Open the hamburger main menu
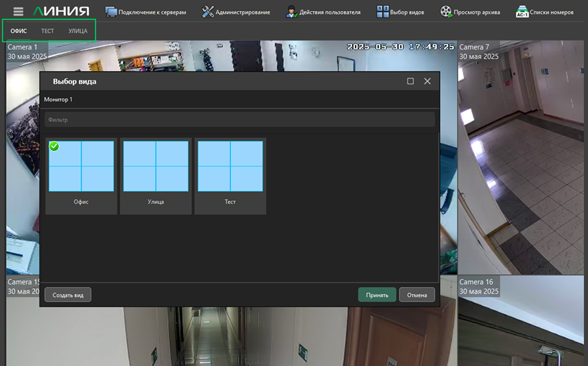 pyautogui.click(x=18, y=12)
